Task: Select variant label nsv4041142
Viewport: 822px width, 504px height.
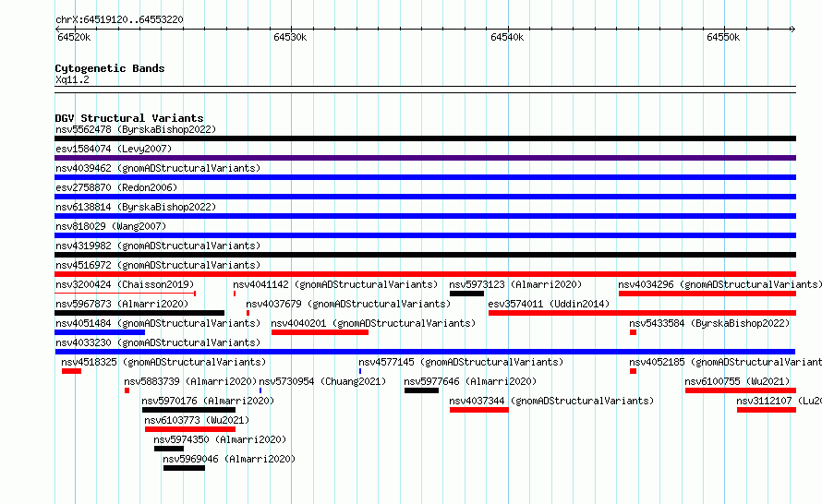Action: [x=335, y=284]
